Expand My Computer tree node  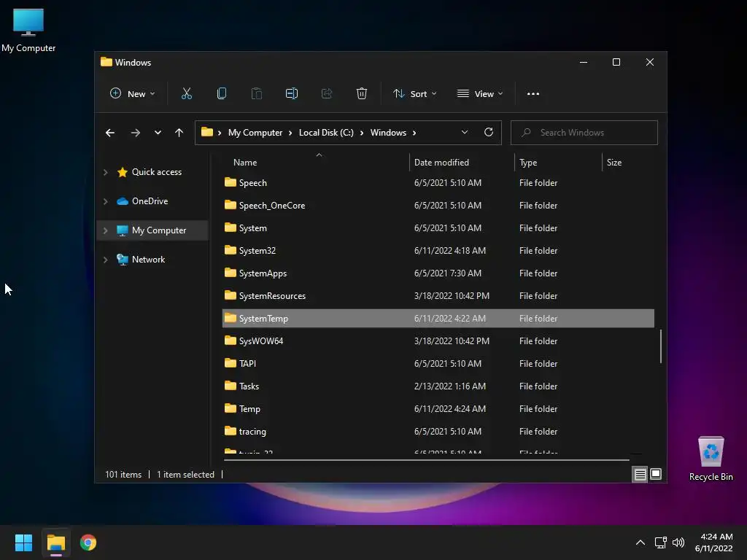(105, 230)
